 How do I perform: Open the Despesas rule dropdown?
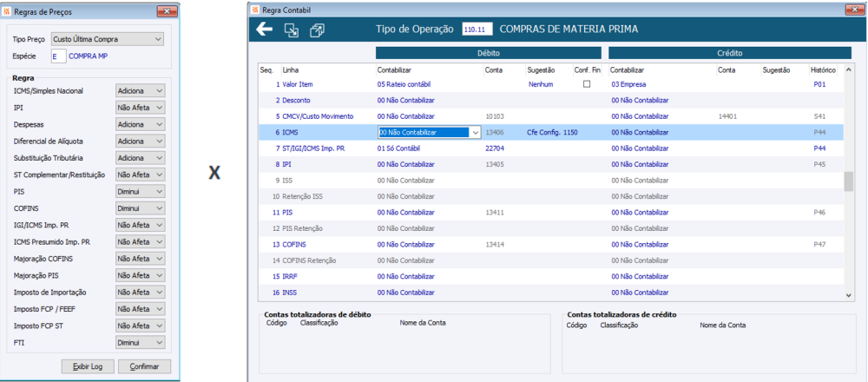[x=140, y=124]
